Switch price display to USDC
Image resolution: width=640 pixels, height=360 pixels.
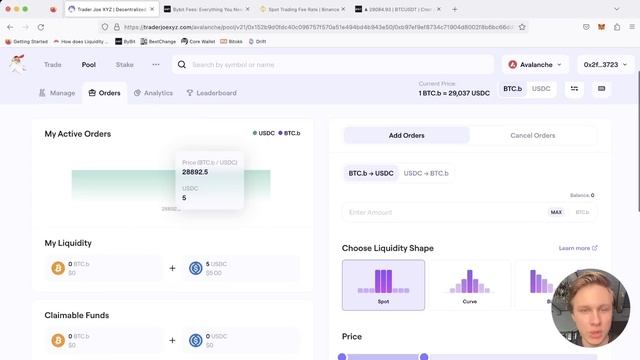(x=541, y=89)
